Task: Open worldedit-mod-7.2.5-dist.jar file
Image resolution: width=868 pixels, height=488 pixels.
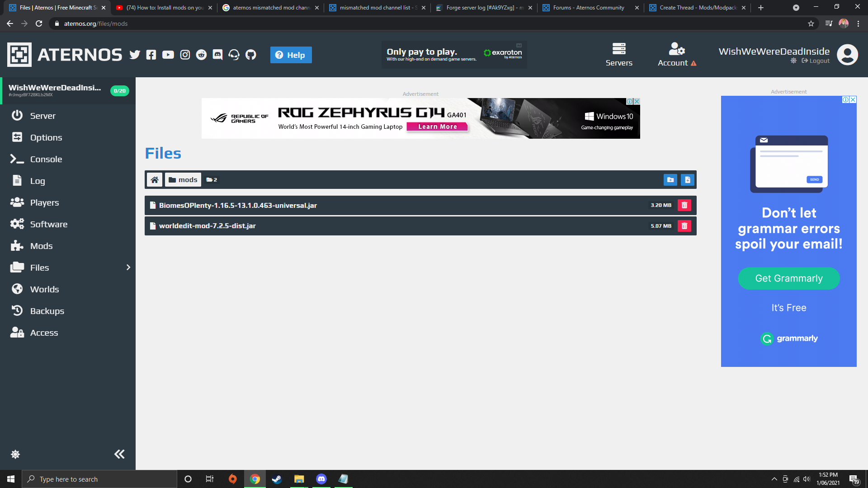Action: (420, 226)
